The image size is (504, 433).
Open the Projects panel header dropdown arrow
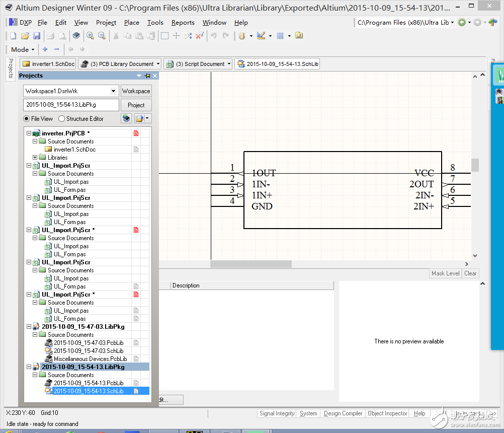pos(139,76)
